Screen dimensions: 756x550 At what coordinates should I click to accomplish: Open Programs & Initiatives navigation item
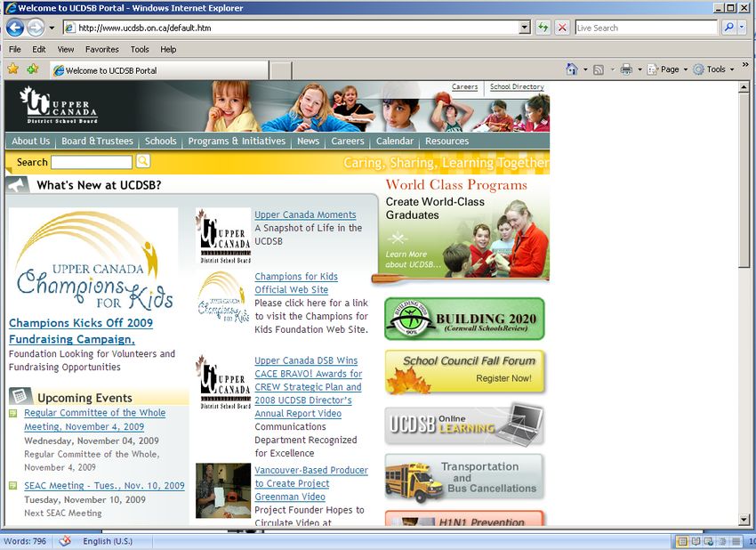point(237,141)
